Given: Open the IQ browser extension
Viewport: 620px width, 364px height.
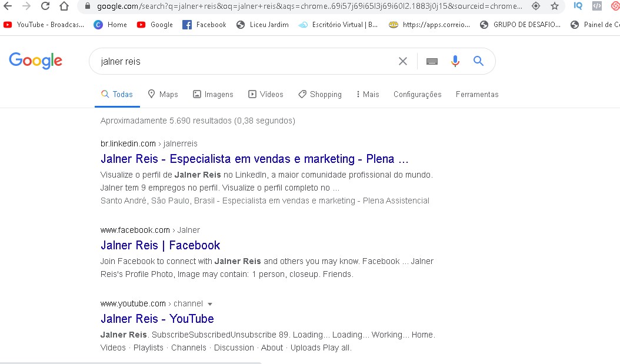Looking at the screenshot, I should coord(578,6).
